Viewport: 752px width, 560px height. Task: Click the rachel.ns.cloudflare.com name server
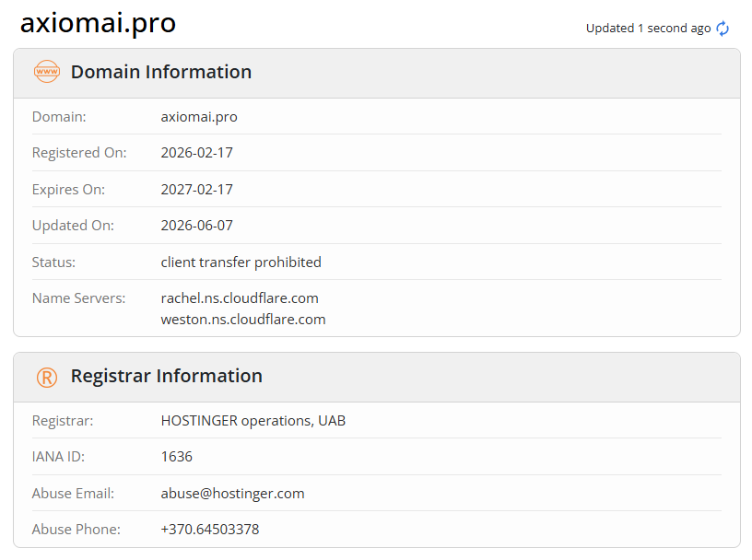(240, 298)
